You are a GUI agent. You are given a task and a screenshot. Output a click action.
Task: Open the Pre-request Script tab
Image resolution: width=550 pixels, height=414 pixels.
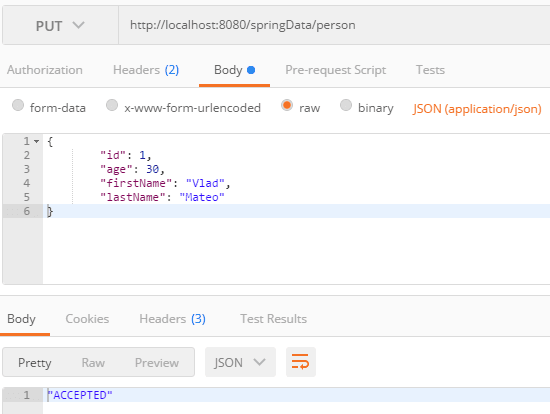pyautogui.click(x=335, y=70)
